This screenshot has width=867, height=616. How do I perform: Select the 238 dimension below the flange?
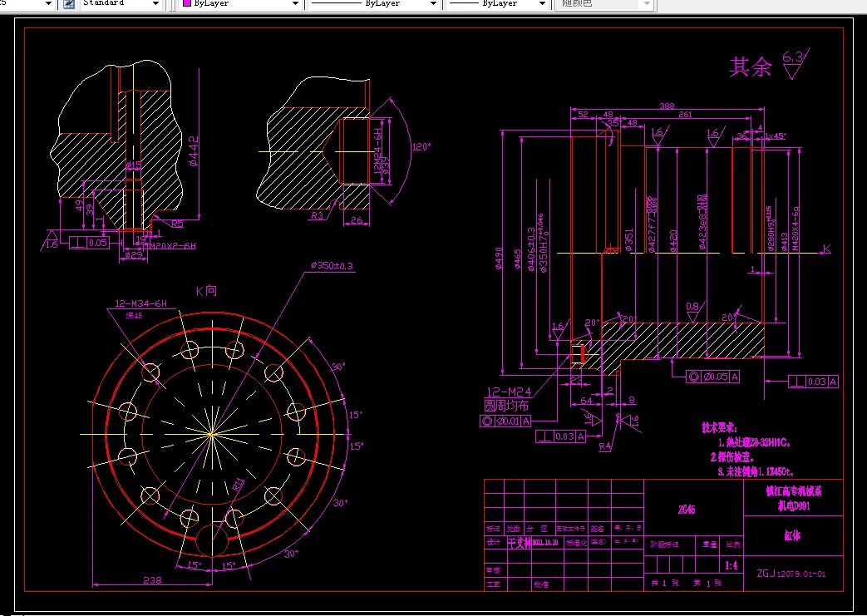[152, 580]
